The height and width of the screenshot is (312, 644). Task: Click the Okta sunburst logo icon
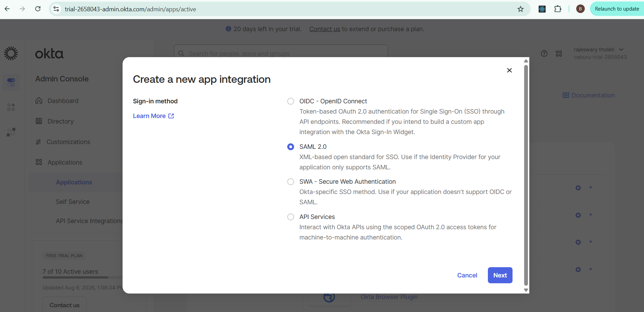tap(11, 53)
